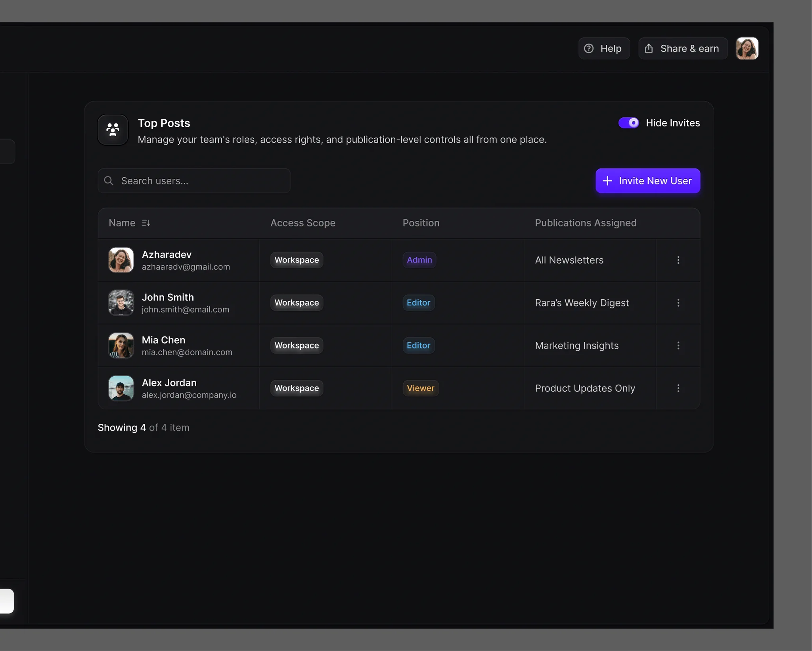
Task: Click Invite New User
Action: (647, 181)
